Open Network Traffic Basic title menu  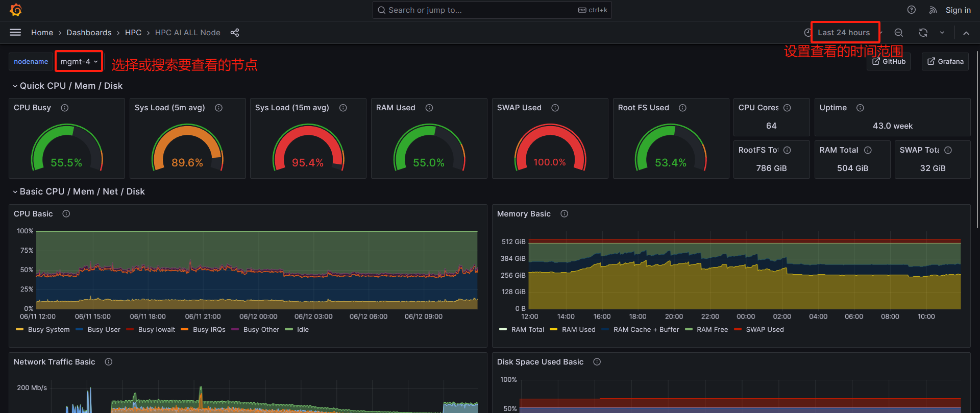click(54, 362)
